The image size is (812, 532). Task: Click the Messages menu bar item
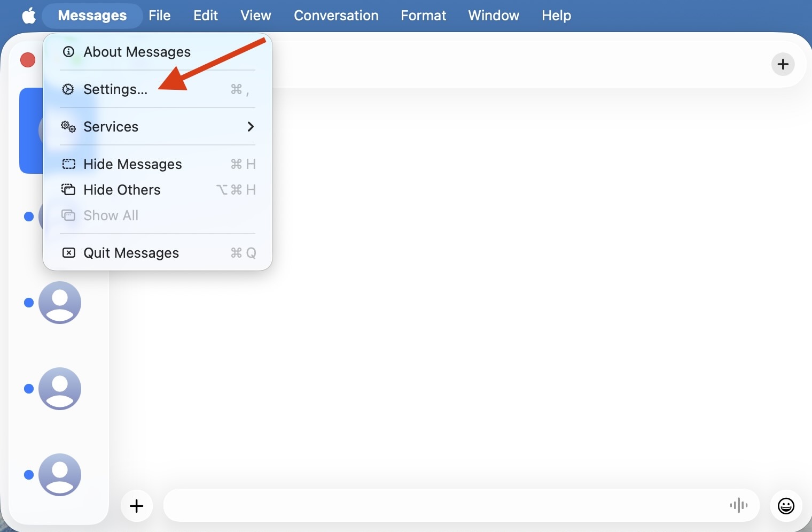(92, 16)
